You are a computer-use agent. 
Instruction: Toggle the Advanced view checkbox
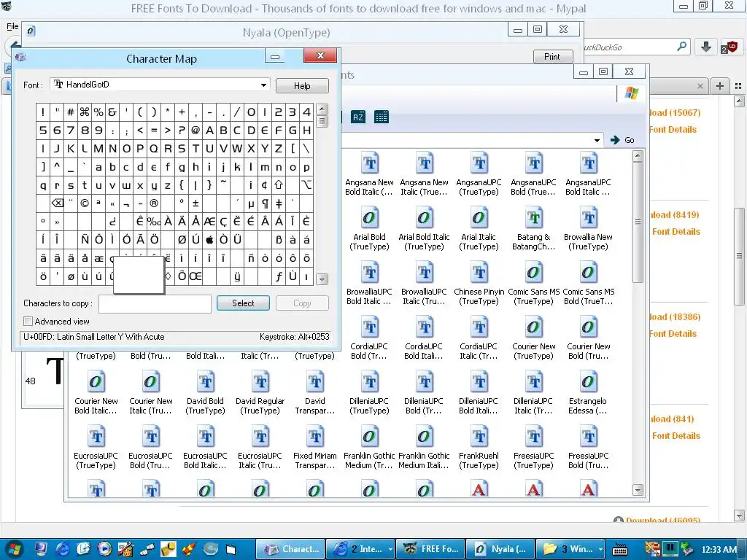point(28,322)
